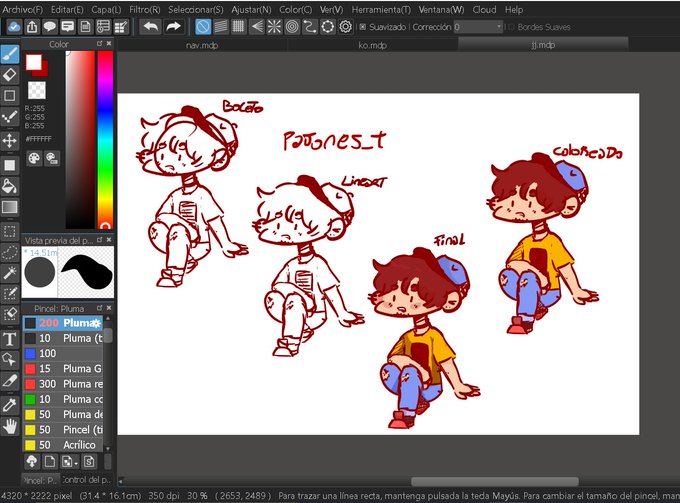The width and height of the screenshot is (680, 503).
Task: Open the Cloud menu
Action: pos(484,9)
